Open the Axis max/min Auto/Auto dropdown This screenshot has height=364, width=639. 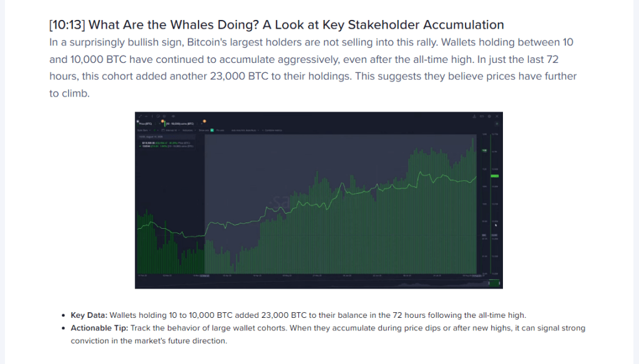click(x=245, y=130)
